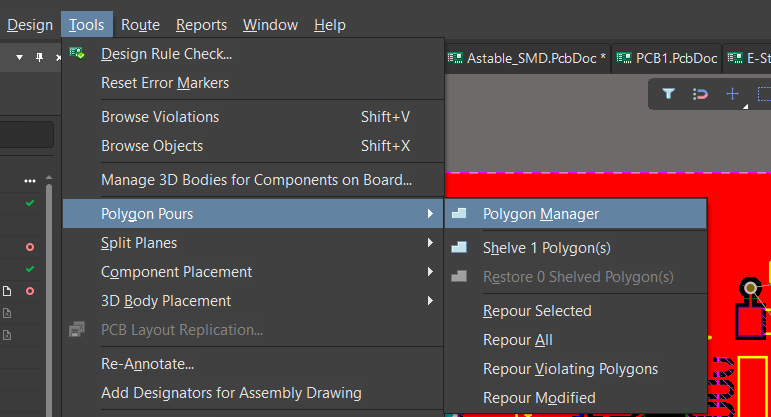Switch to Astable_SMD.PcbDoc tab

click(527, 58)
